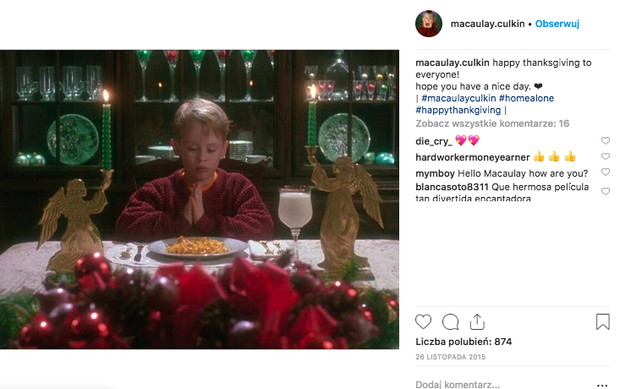The height and width of the screenshot is (389, 620).
Task: Open the macaulay.culkin username in the header
Action: coord(488,24)
